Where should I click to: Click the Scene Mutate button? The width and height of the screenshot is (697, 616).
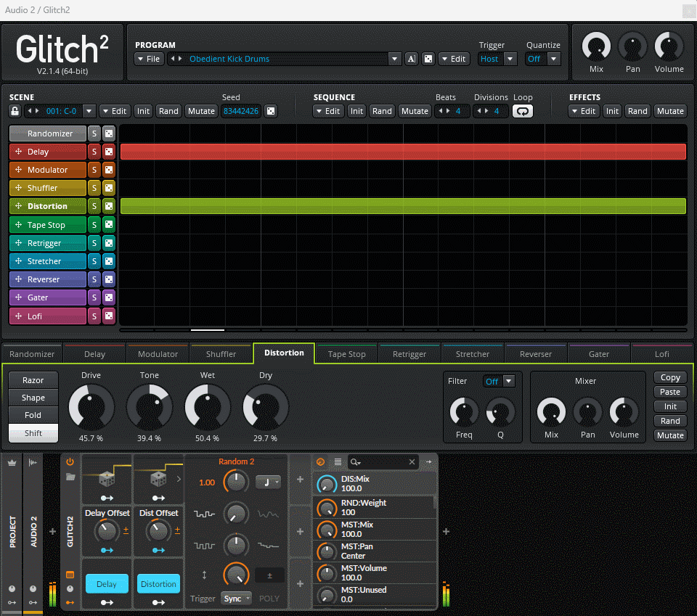point(201,111)
